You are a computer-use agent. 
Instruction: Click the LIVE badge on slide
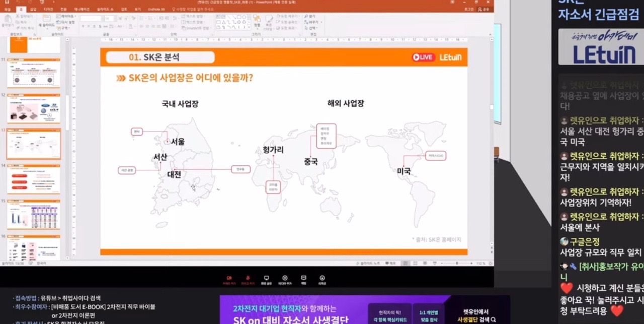click(423, 57)
